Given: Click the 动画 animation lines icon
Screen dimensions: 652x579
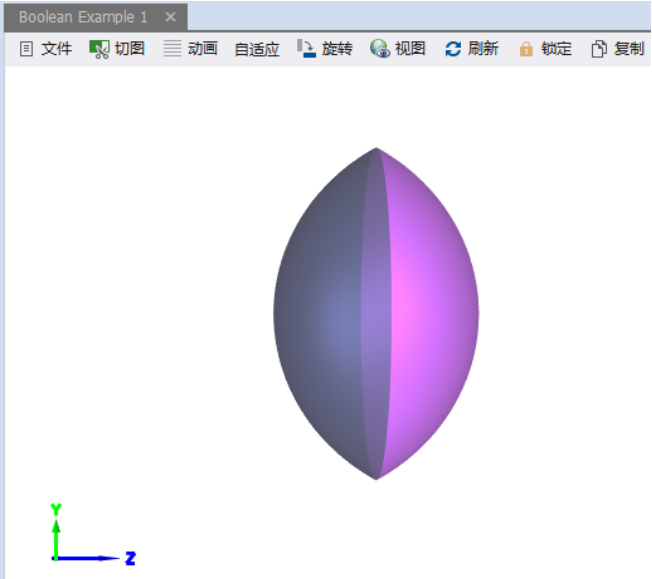Looking at the screenshot, I should [x=172, y=48].
